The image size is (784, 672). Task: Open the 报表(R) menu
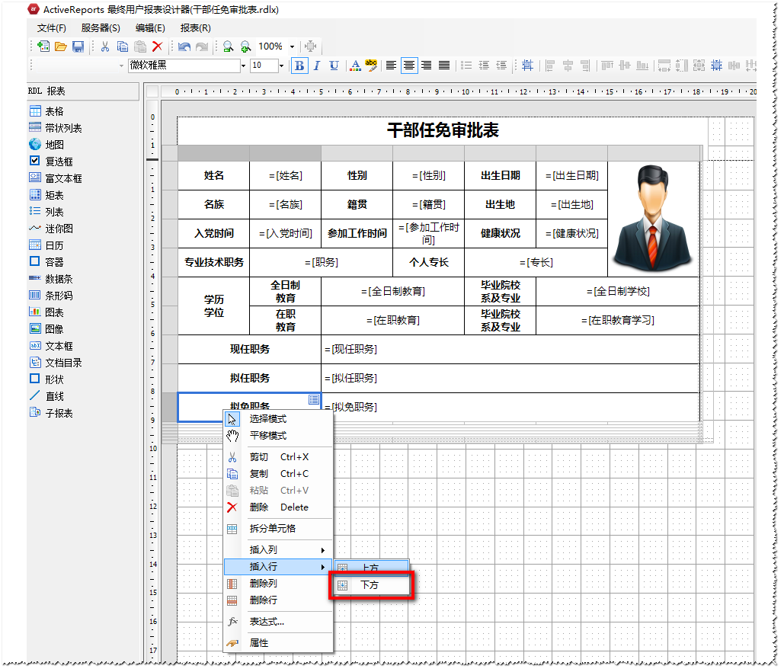(196, 28)
